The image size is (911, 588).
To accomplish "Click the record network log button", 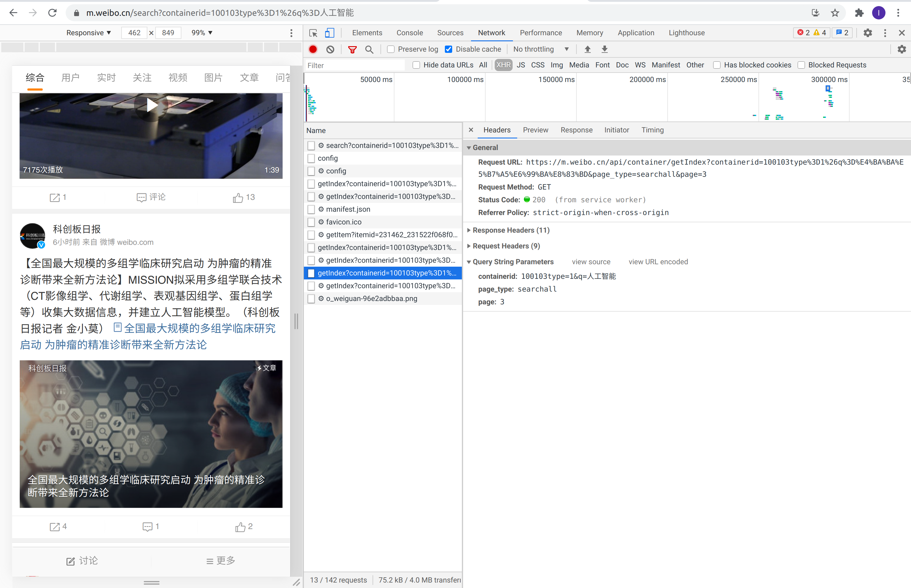I will click(x=313, y=49).
